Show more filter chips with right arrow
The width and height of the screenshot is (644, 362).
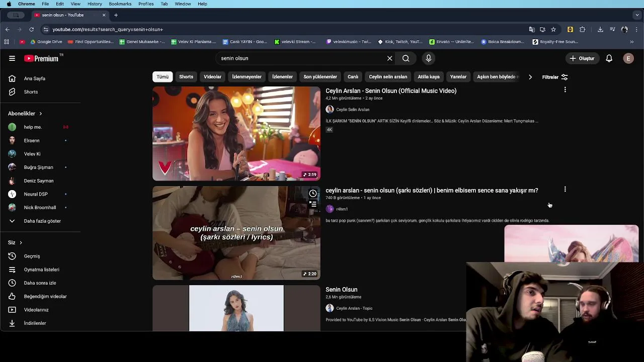(x=530, y=77)
